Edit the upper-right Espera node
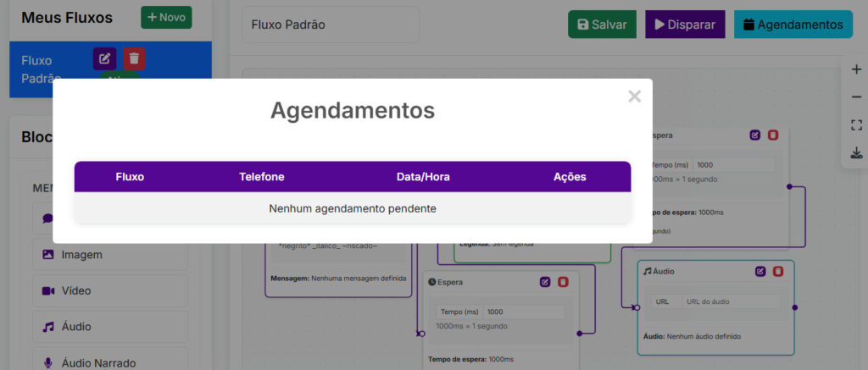868x370 pixels. coord(755,135)
